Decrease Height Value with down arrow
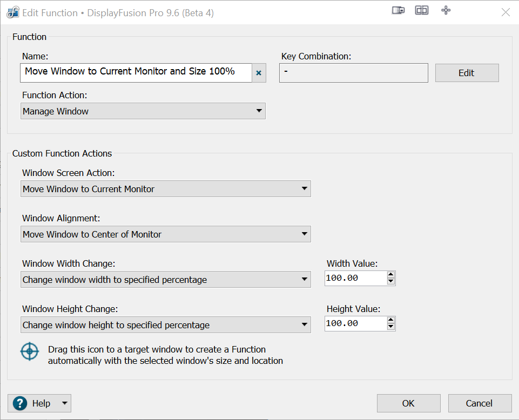This screenshot has width=519, height=420. 391,327
